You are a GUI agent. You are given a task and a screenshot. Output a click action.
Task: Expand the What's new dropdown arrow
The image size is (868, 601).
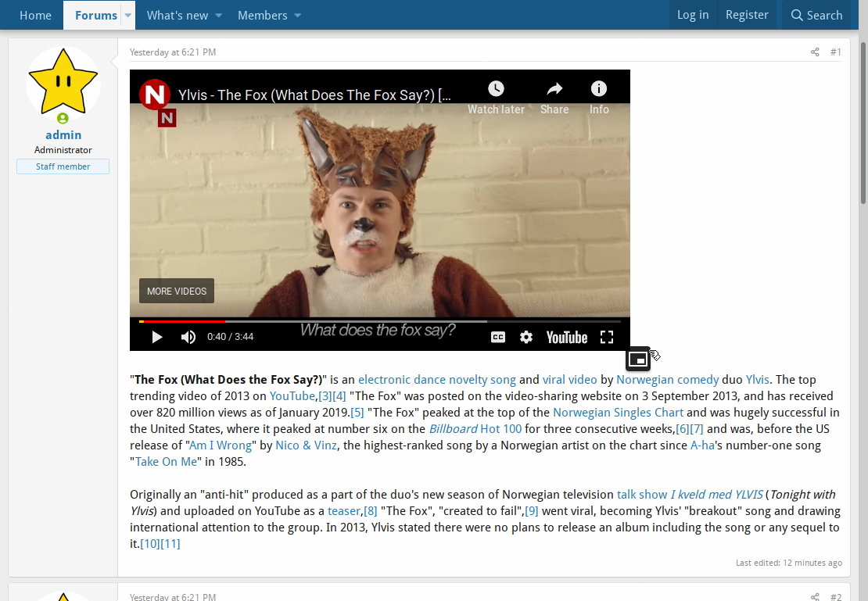219,16
